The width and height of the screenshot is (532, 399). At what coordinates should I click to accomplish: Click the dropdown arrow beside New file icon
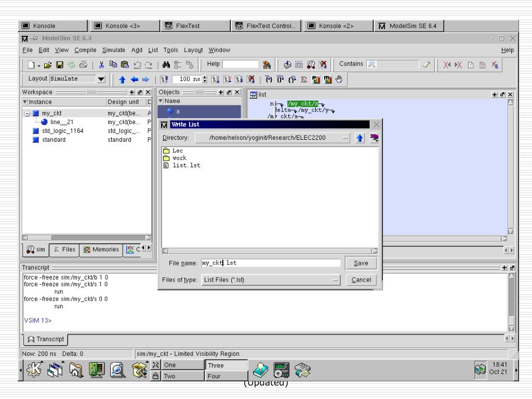[39, 65]
